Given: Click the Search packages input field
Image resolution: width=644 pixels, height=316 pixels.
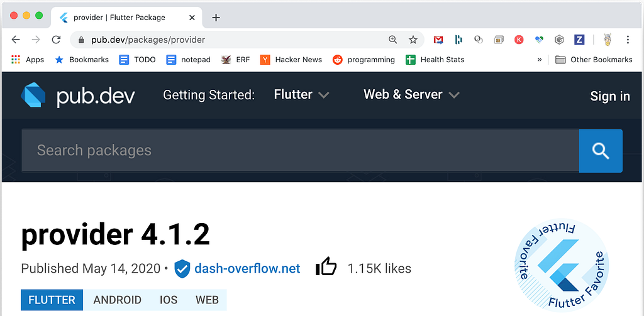Looking at the screenshot, I should tap(300, 151).
